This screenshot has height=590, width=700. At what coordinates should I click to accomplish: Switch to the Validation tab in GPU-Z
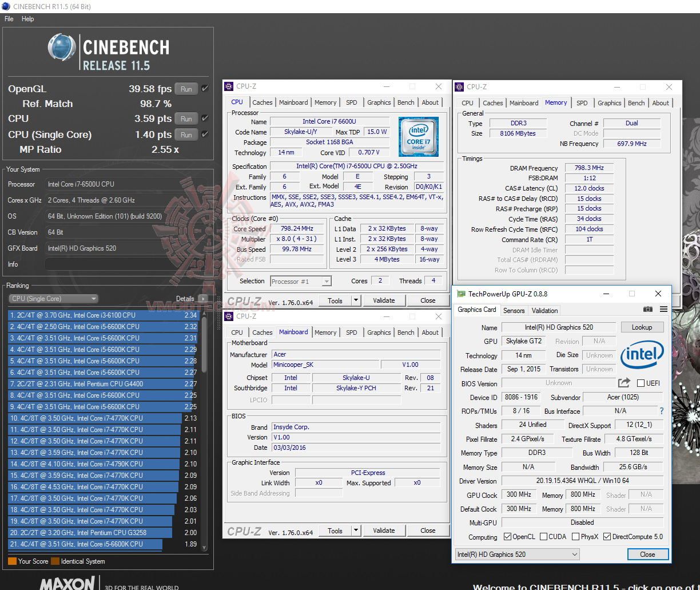click(544, 311)
